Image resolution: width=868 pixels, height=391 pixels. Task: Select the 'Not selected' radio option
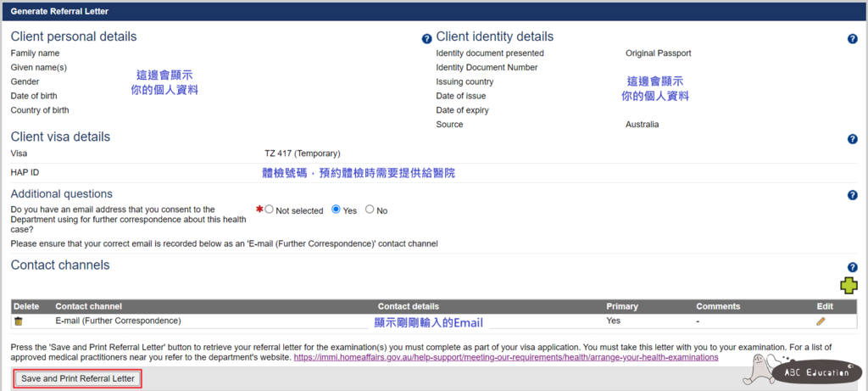click(x=269, y=209)
